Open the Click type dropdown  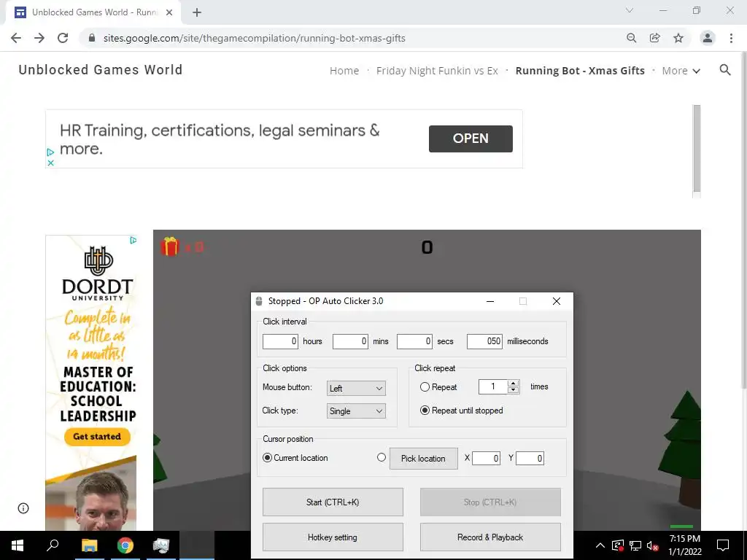coord(356,411)
